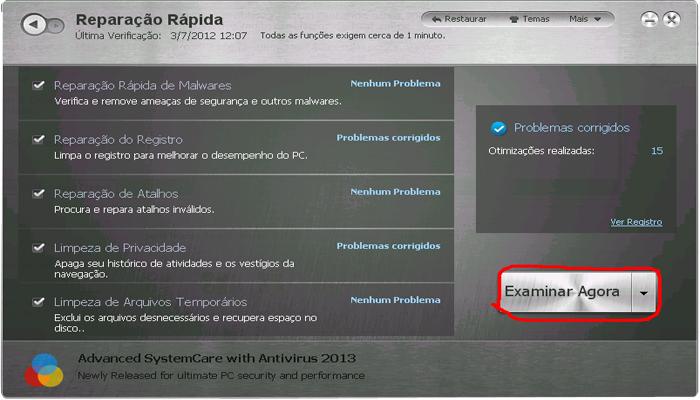Click the Temas shirt icon
This screenshot has width=700, height=400.
click(x=514, y=19)
